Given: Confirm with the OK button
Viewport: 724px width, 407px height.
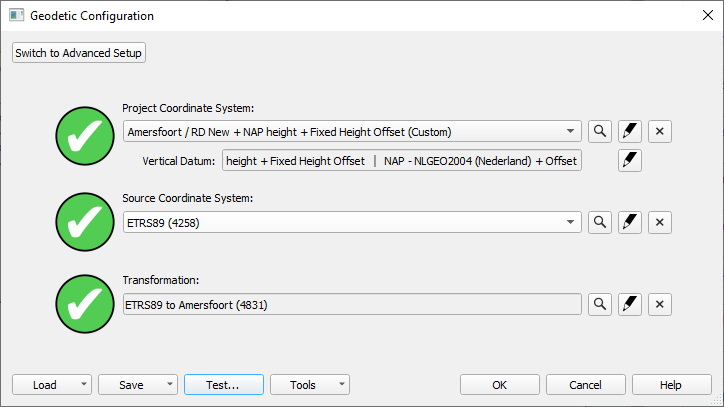Looking at the screenshot, I should [500, 385].
